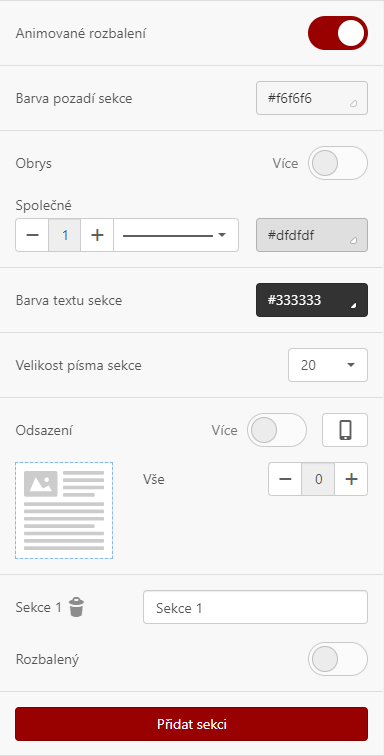The height and width of the screenshot is (756, 384).
Task: Open the #dfdfdf border color picker
Action: pos(312,235)
